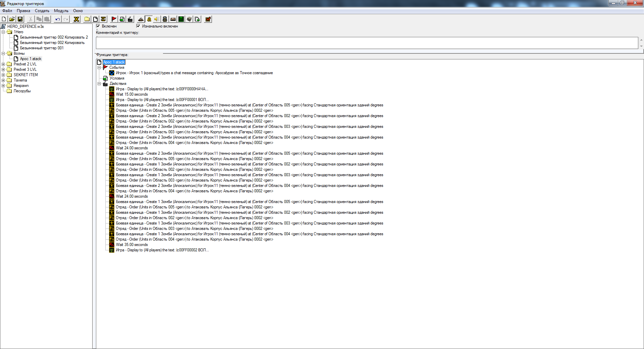Click the Cut scissors toolbar icon
Viewport: 644px width, 349px height.
31,19
